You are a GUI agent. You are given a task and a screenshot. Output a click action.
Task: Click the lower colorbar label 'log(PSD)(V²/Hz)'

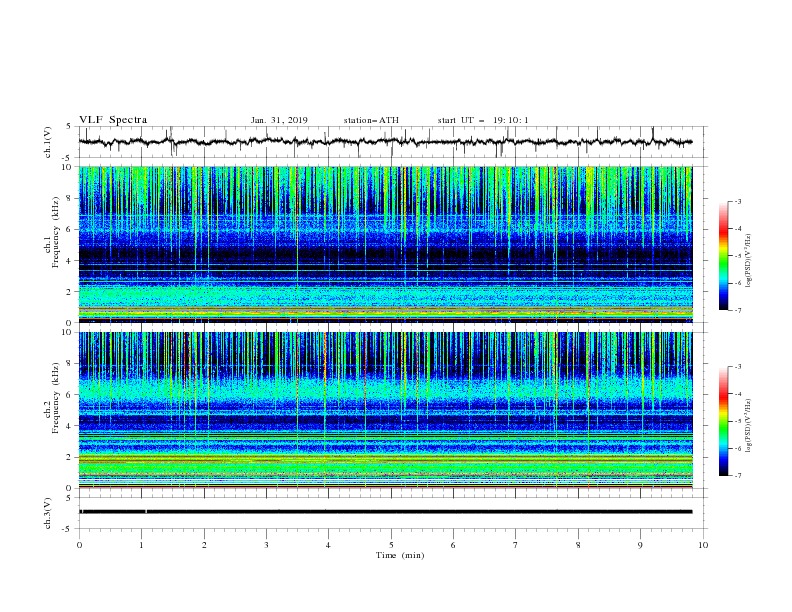pyautogui.click(x=749, y=426)
